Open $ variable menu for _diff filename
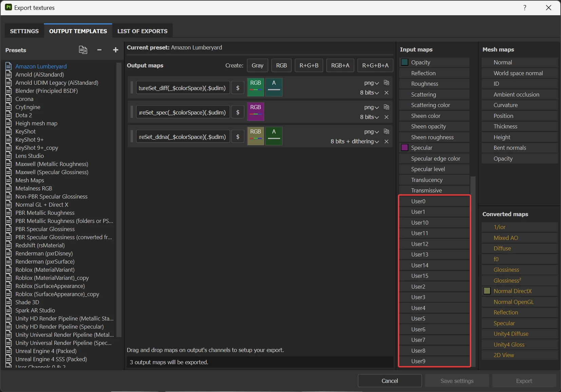 238,88
